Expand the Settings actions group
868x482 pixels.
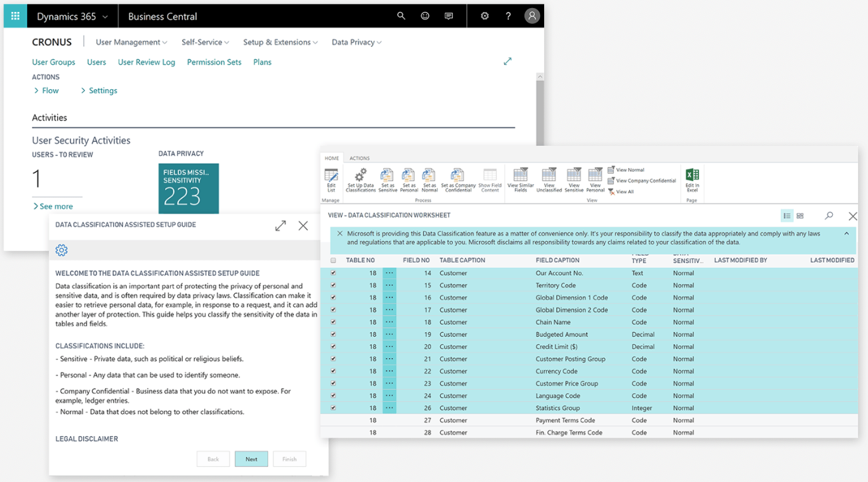point(98,91)
